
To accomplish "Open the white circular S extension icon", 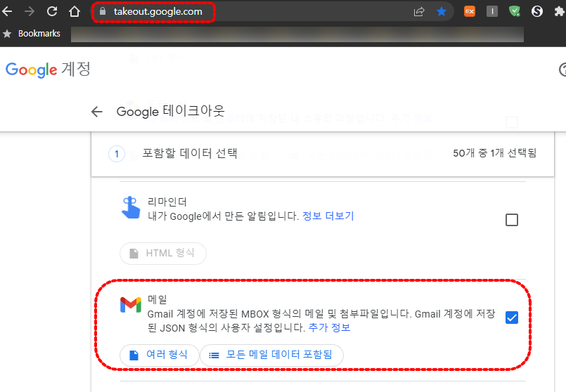I will click(537, 11).
